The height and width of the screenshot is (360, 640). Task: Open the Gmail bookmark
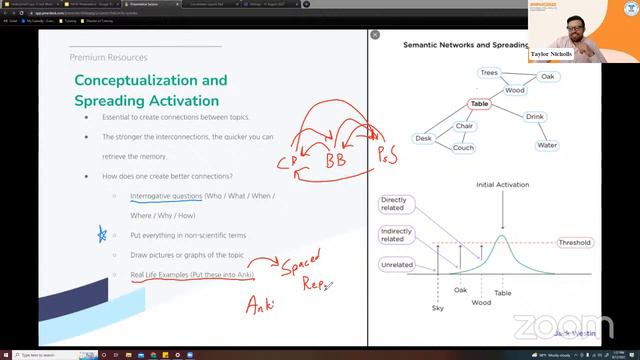click(x=11, y=21)
